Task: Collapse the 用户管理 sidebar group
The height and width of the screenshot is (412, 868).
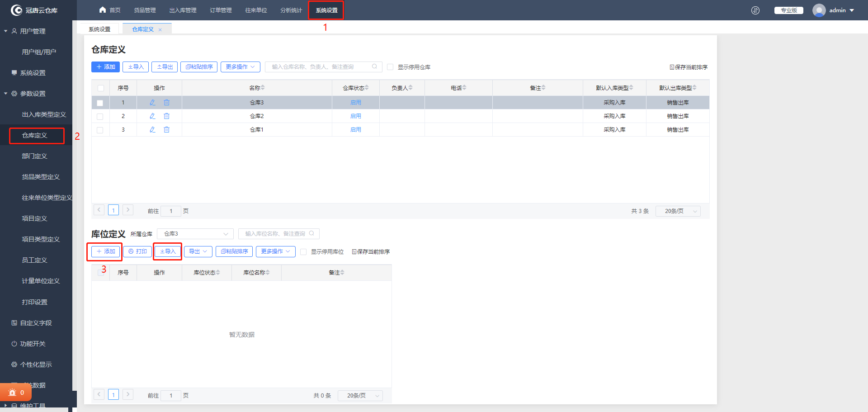Action: pyautogui.click(x=5, y=31)
